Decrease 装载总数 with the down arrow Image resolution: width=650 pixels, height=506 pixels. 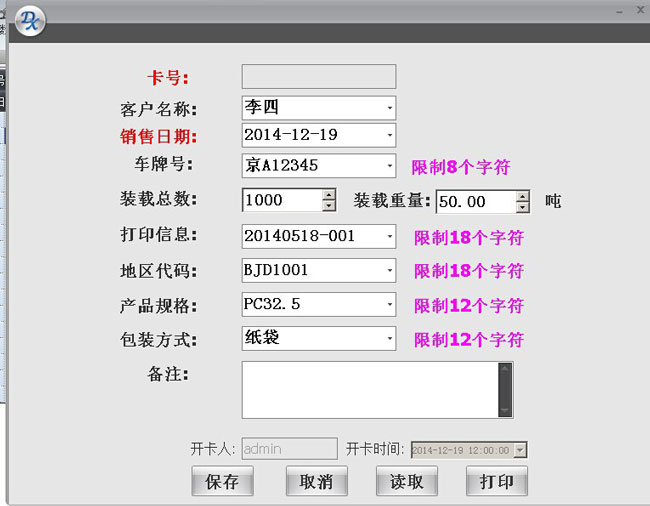point(329,205)
